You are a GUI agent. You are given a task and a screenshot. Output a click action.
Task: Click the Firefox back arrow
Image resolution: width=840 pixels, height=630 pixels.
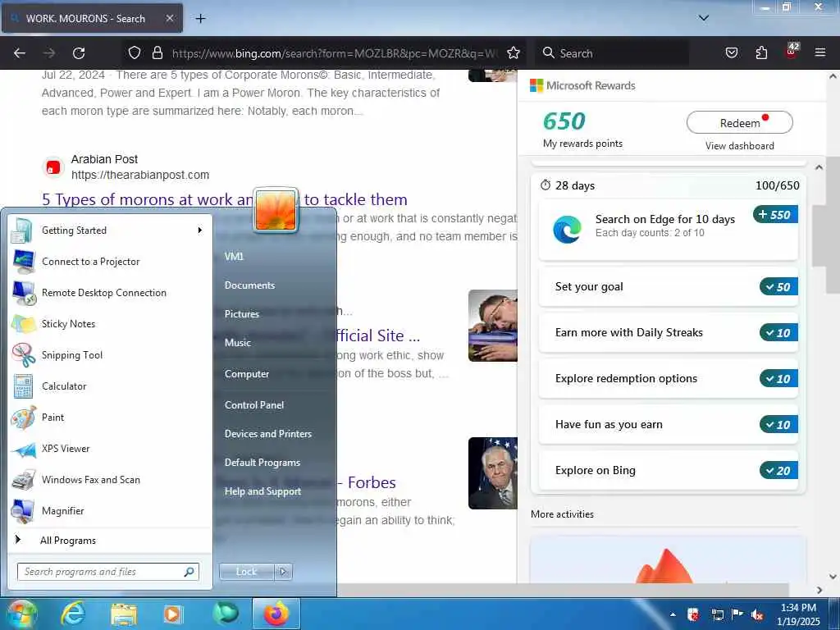coord(20,53)
